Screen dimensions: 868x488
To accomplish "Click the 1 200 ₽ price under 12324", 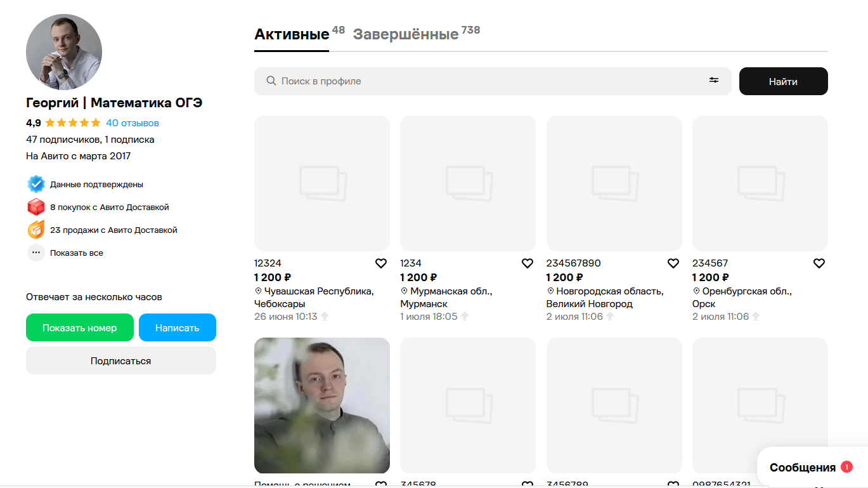I will click(x=273, y=277).
